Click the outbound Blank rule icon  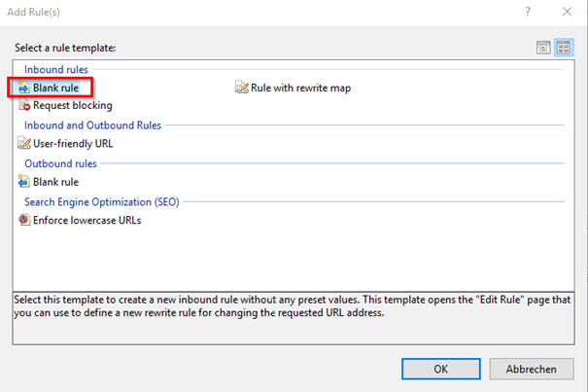pyautogui.click(x=24, y=181)
